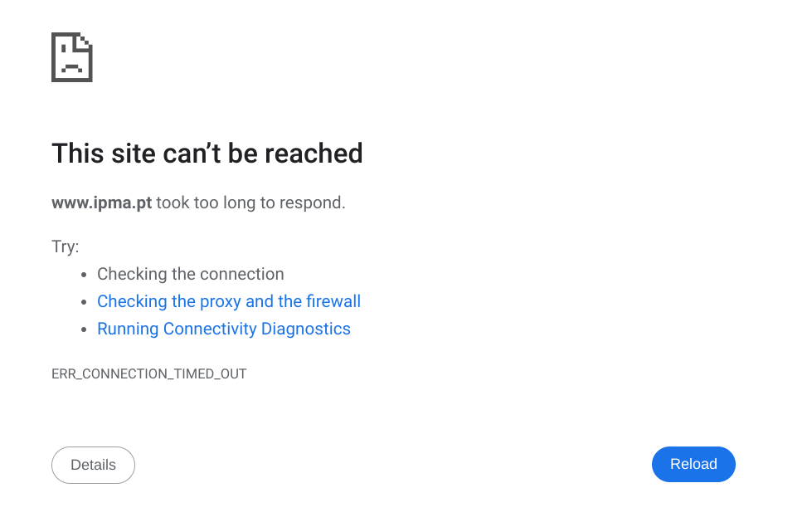
Task: Open the "Checking the proxy and the firewall" link
Action: tap(228, 301)
